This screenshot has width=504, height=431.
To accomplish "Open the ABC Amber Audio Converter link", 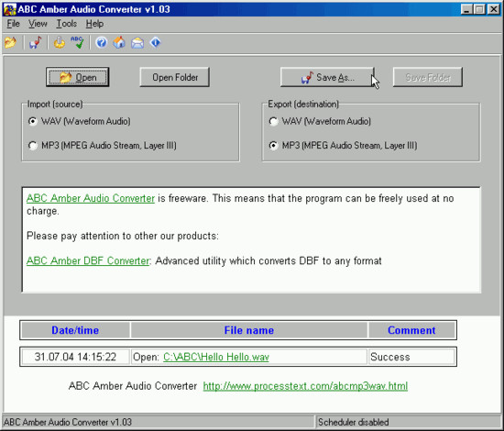I will [x=91, y=198].
